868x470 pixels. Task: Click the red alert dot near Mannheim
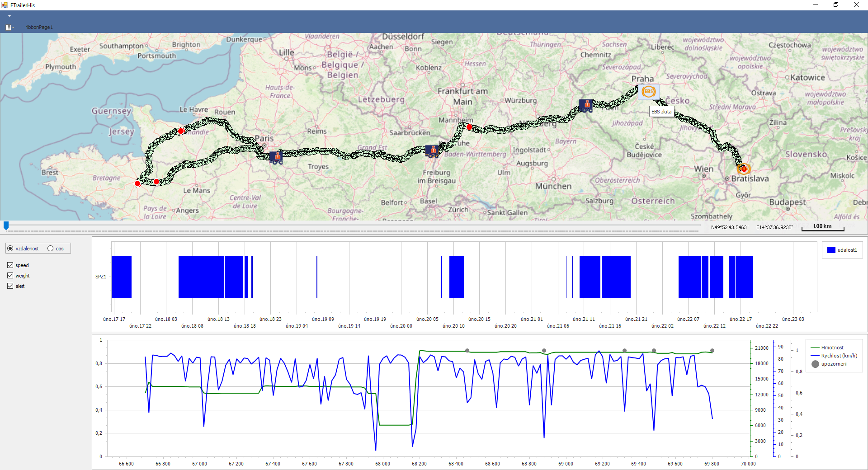pos(469,127)
